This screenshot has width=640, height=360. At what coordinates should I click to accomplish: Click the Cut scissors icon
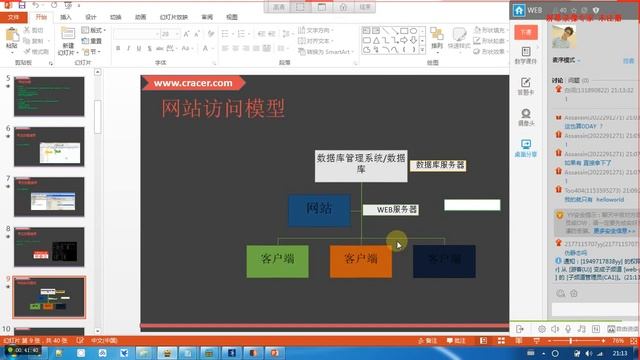tap(27, 30)
